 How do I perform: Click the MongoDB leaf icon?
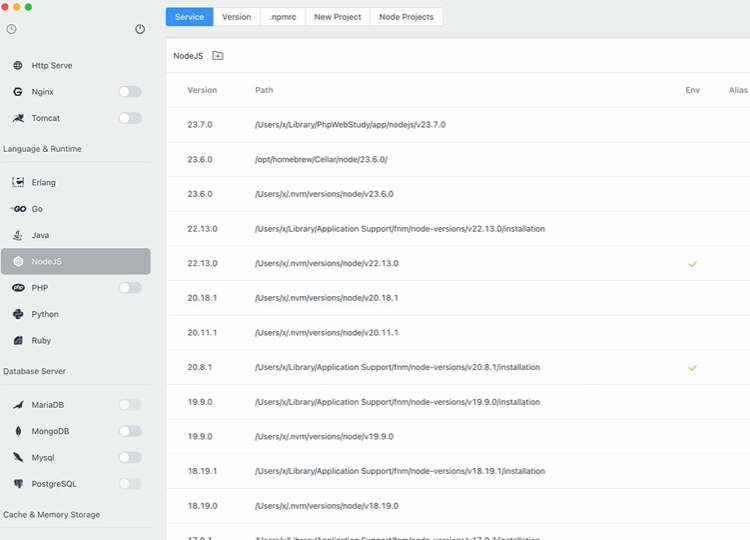pos(18,431)
